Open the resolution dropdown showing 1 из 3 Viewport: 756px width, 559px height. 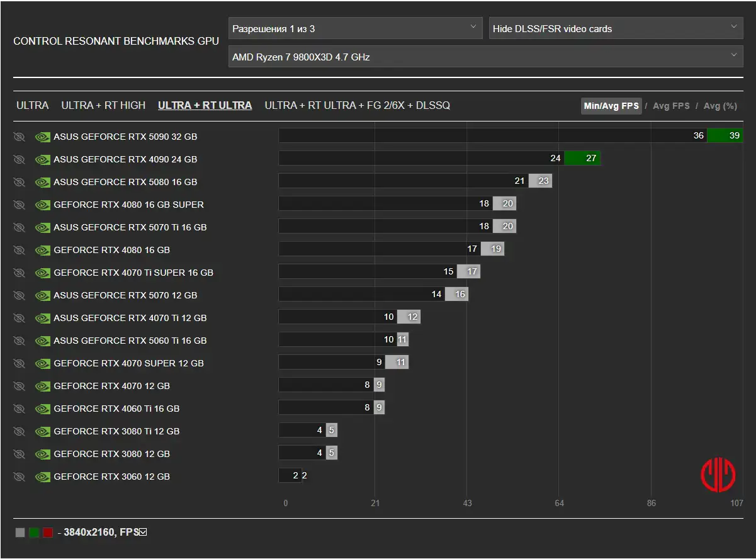tap(355, 28)
